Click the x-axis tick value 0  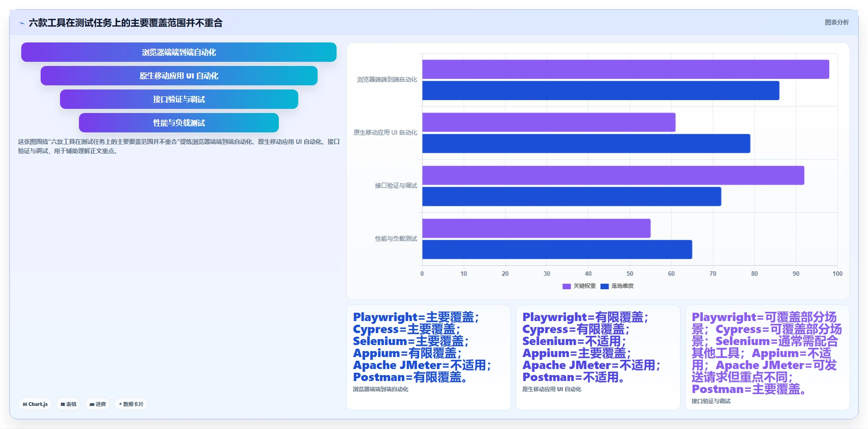pyautogui.click(x=422, y=274)
